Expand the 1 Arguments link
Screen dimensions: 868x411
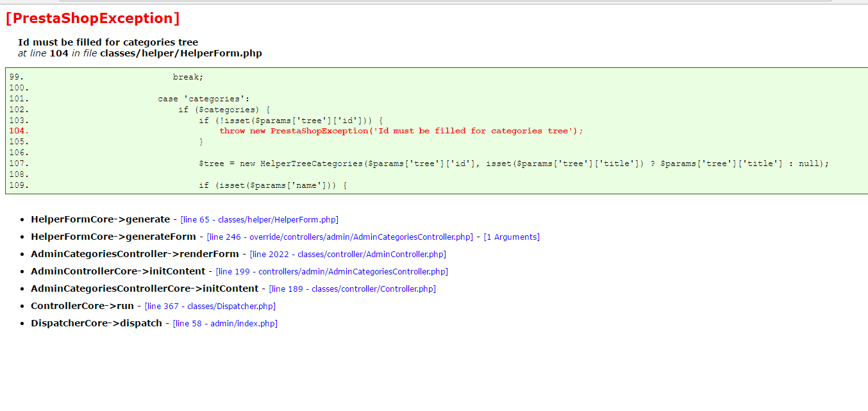pos(512,237)
